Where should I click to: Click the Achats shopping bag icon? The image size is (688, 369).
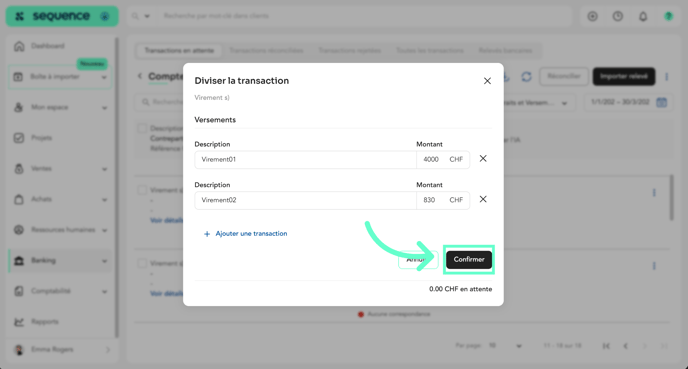(19, 199)
